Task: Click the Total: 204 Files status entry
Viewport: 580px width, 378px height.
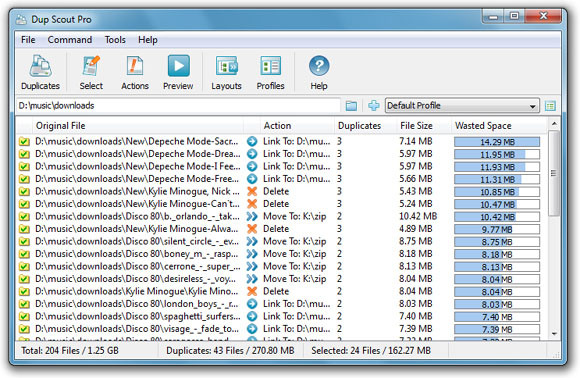Action: (x=70, y=351)
